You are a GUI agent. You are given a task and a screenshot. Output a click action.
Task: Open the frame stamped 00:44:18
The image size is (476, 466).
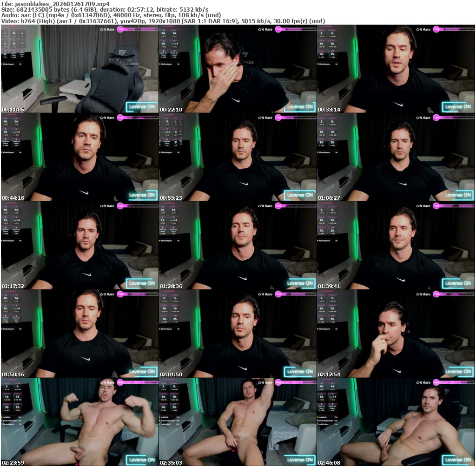coord(79,157)
